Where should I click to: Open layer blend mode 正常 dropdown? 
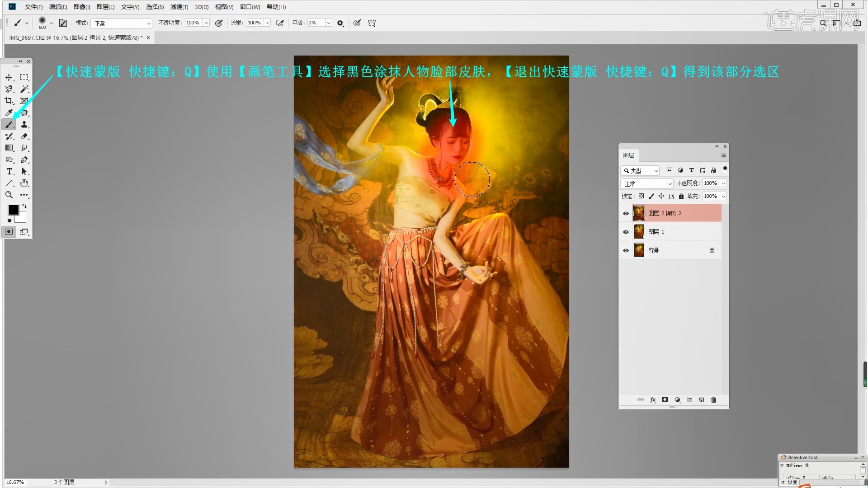click(647, 183)
